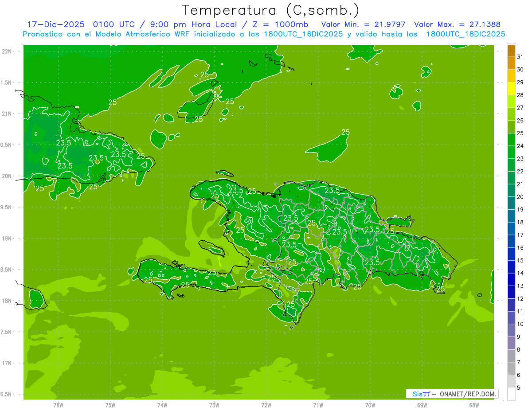
Task: Click the '73W' longitude axis label
Action: pyautogui.click(x=214, y=405)
